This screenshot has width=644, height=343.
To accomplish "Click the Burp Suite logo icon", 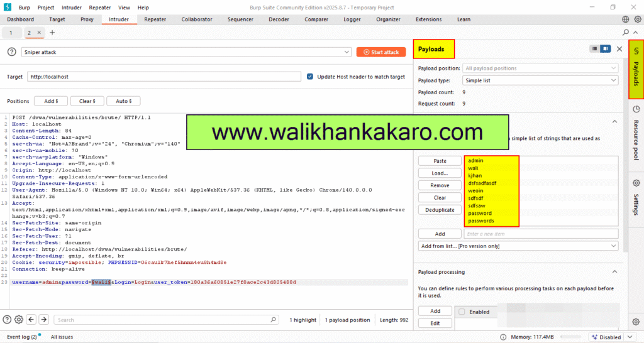I will tap(8, 7).
